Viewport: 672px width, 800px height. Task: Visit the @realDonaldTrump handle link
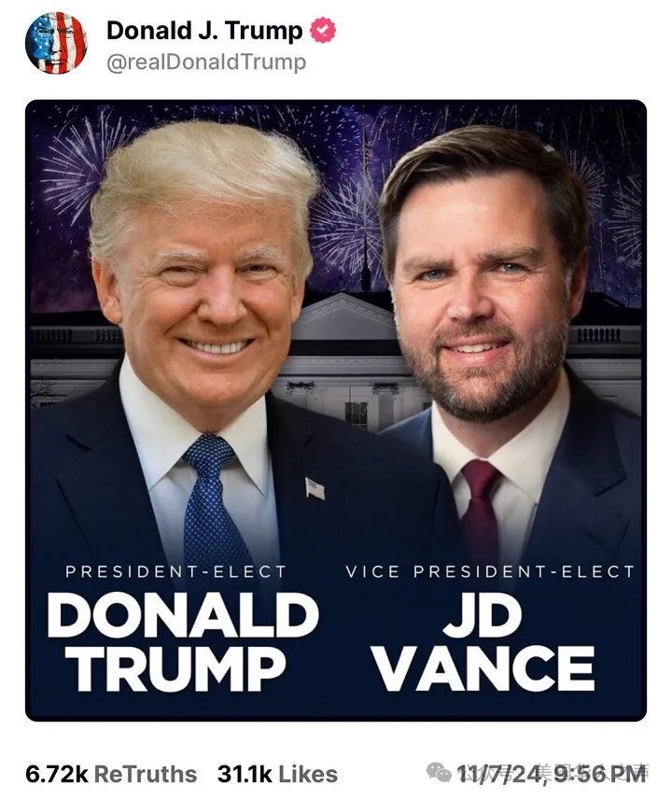click(206, 63)
